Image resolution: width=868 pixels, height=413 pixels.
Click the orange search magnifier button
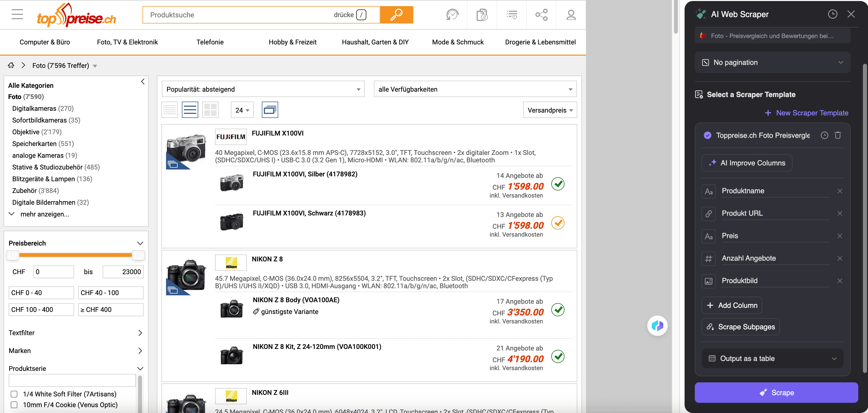point(396,15)
